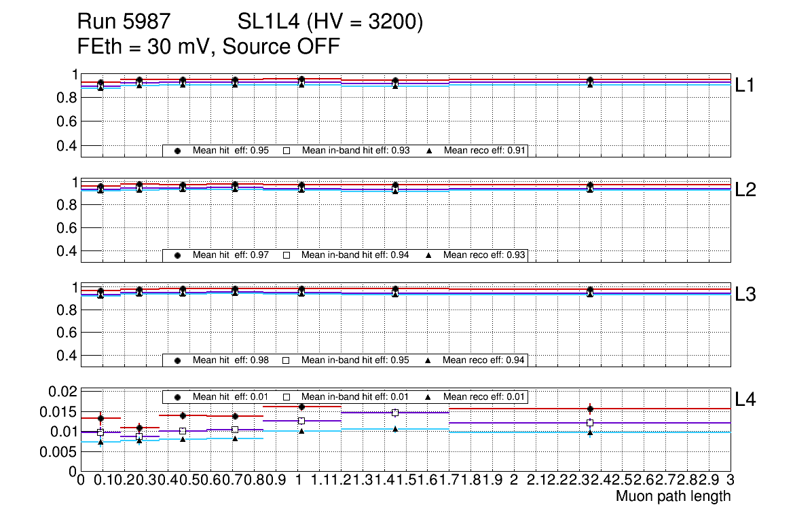
Task: Select the 'Mean in-band hit eff: 0.94' text in L2
Action: [x=355, y=255]
